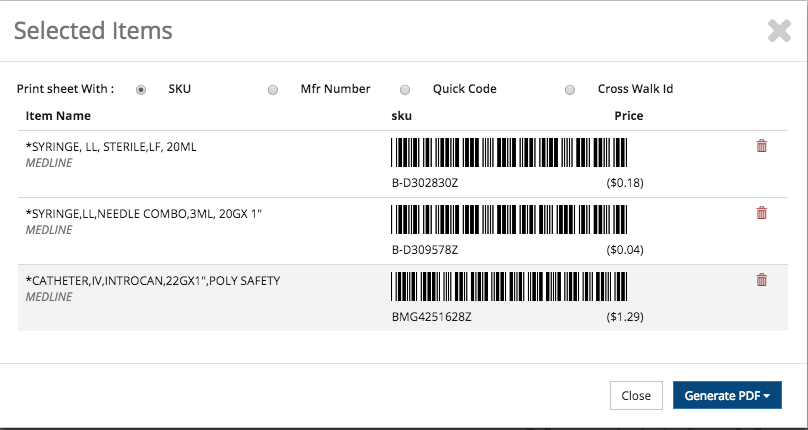Select the *CATHETER,IV,INTROCAN item name
Viewport: 808px width, 430px height.
[x=153, y=281]
